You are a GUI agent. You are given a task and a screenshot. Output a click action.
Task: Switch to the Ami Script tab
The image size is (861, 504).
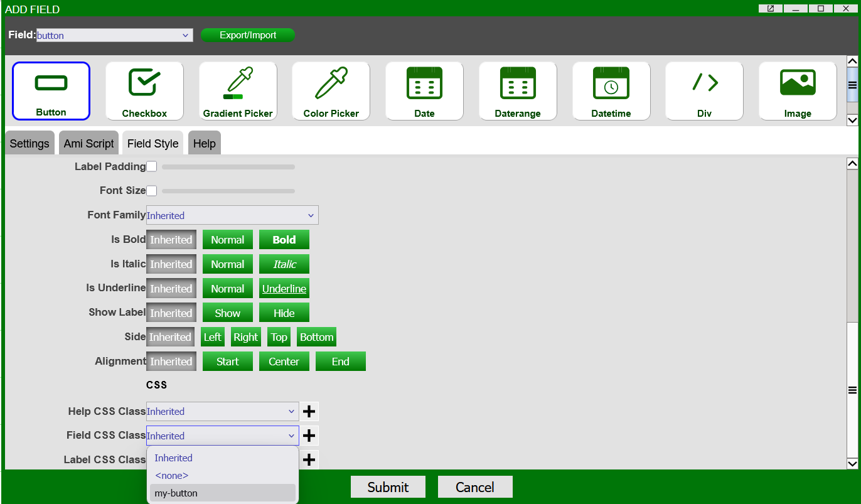point(88,142)
